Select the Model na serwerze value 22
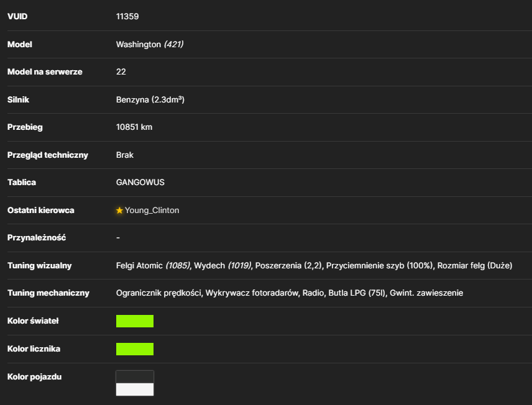 (121, 72)
